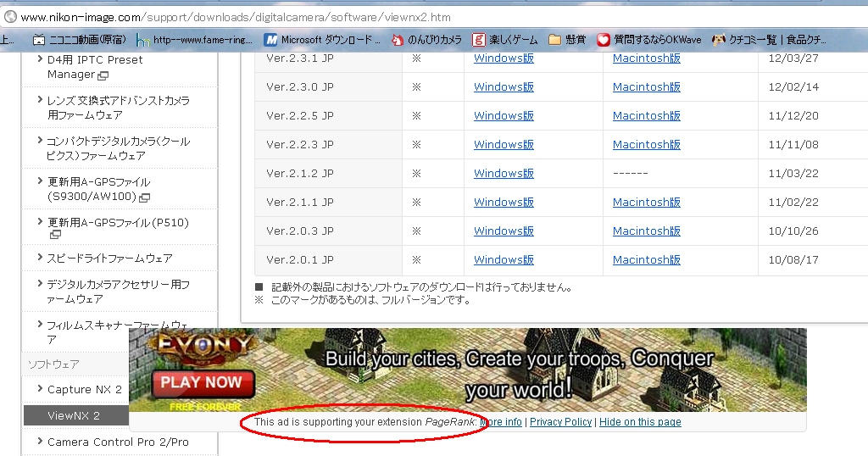Expand chevron beside スピードライトファームウェア
This screenshot has height=456, width=868.
pyautogui.click(x=40, y=258)
